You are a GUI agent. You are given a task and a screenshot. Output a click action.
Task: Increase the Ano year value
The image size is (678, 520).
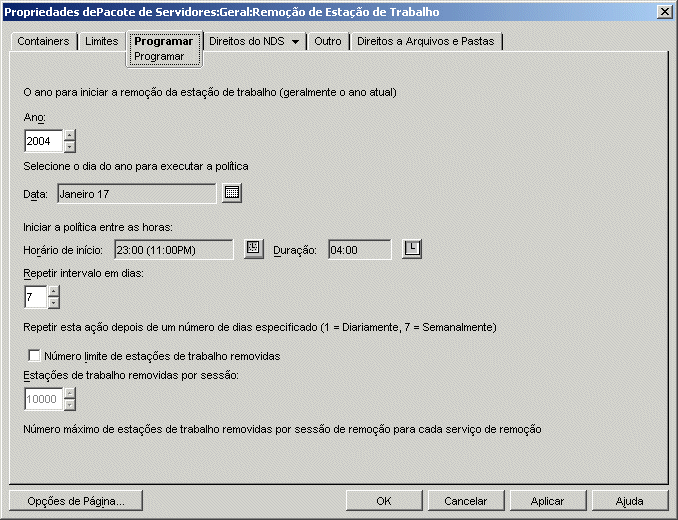70,135
